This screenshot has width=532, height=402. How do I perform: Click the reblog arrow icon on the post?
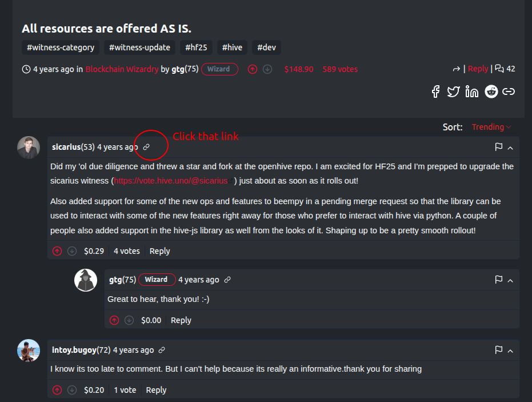[456, 69]
